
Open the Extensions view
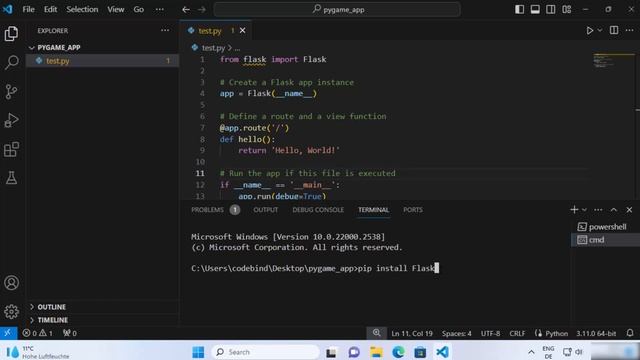pyautogui.click(x=11, y=149)
